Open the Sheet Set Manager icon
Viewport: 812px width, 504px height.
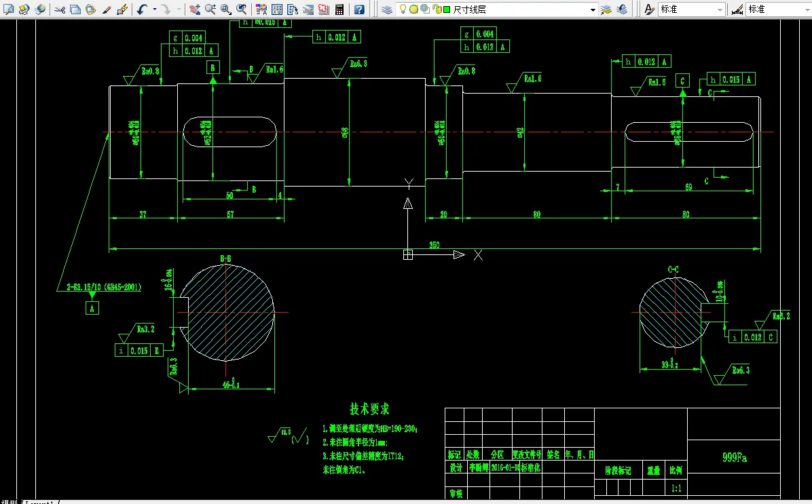[308, 9]
